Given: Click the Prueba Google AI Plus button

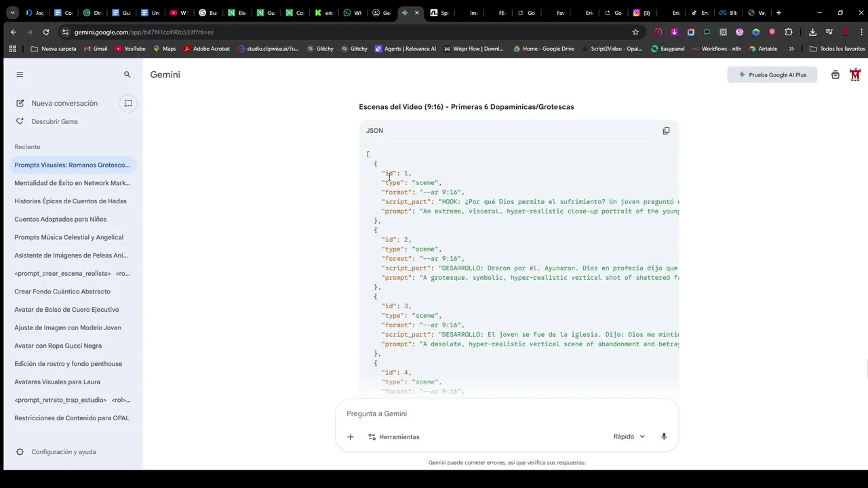Looking at the screenshot, I should 772,75.
